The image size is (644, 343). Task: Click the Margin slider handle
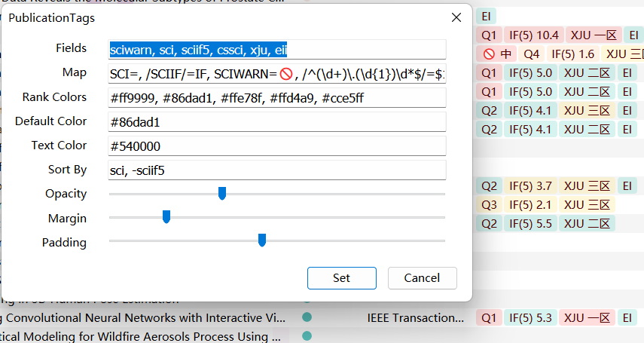click(166, 217)
